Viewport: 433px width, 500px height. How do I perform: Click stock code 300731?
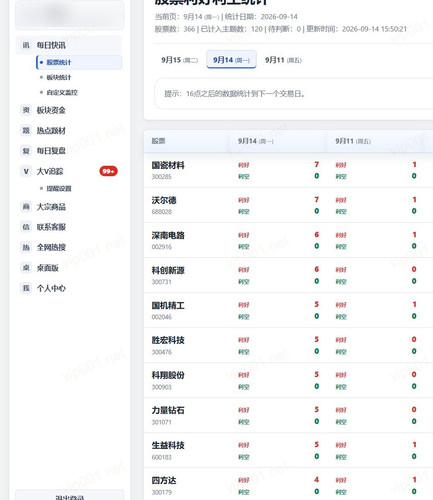162,282
